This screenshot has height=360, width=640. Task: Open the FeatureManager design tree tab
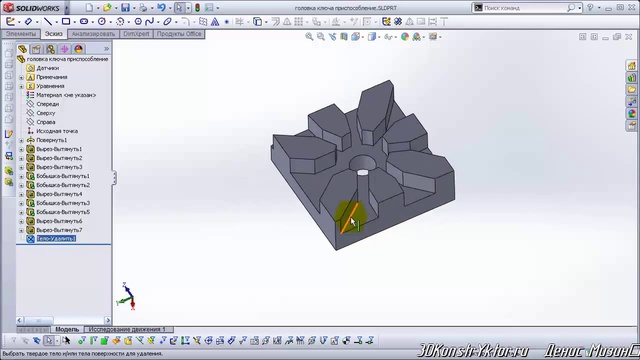click(x=22, y=49)
